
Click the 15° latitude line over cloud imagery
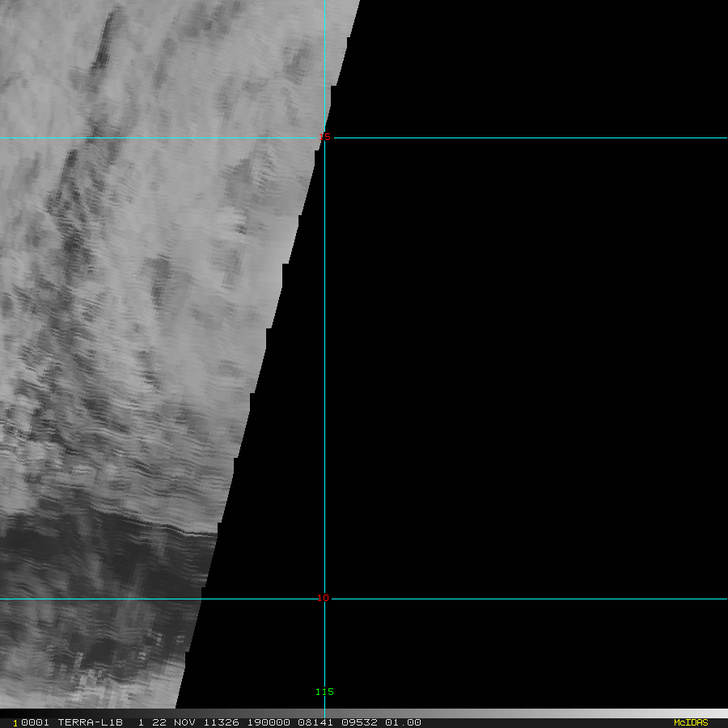click(x=158, y=138)
